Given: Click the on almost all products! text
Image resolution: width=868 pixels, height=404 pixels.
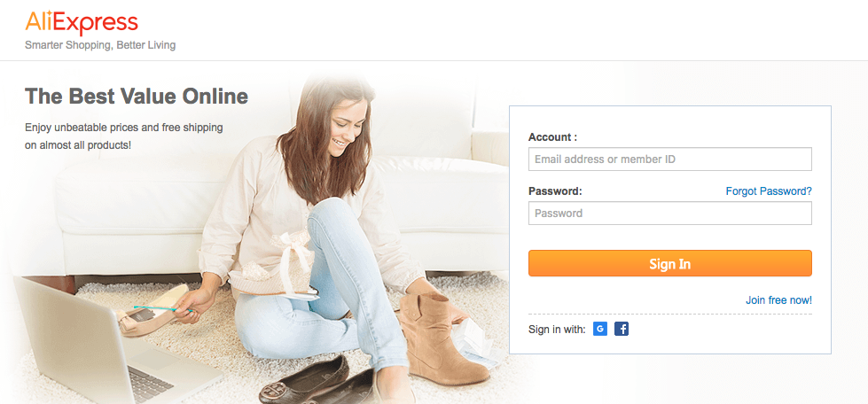Looking at the screenshot, I should pos(78,146).
